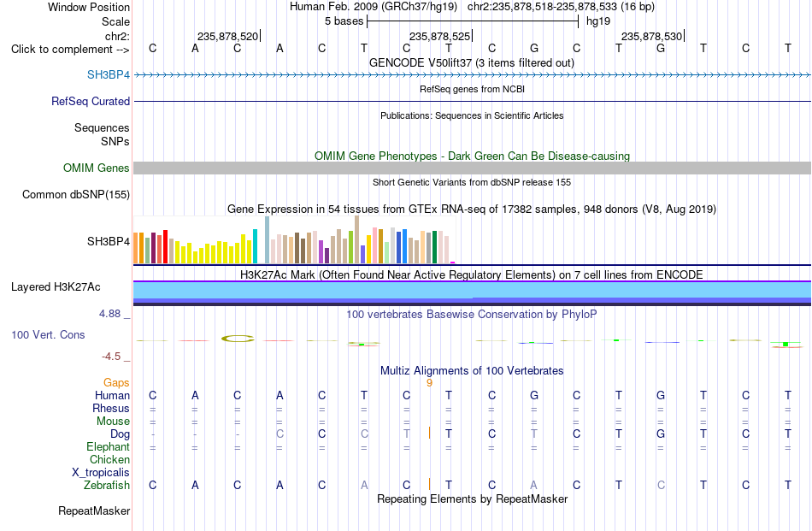
Task: Click the position label 235,878,520
Action: [x=227, y=36]
